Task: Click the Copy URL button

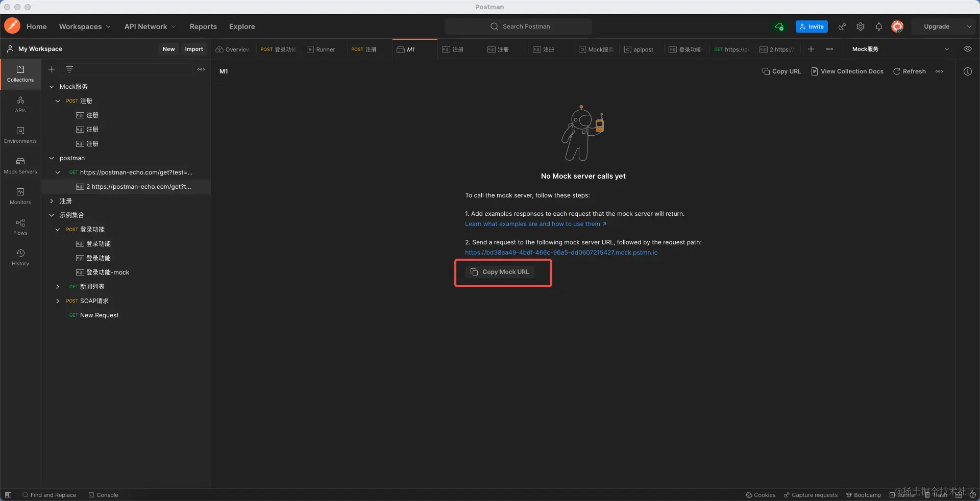Action: tap(781, 71)
